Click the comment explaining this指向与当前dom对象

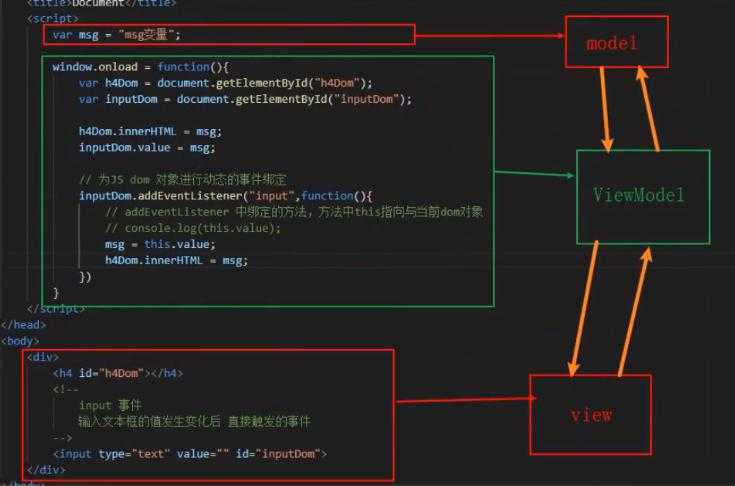(x=294, y=212)
